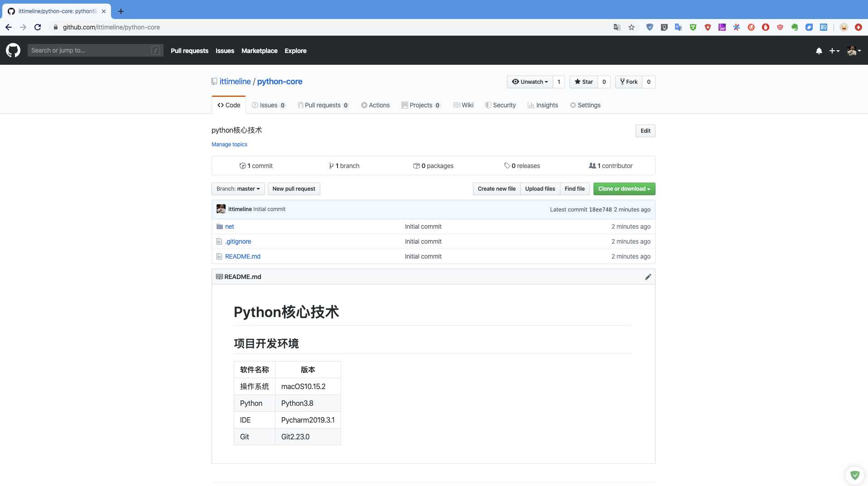This screenshot has height=486, width=868.
Task: Click the ittimeline owner link in repo title
Action: coord(235,82)
